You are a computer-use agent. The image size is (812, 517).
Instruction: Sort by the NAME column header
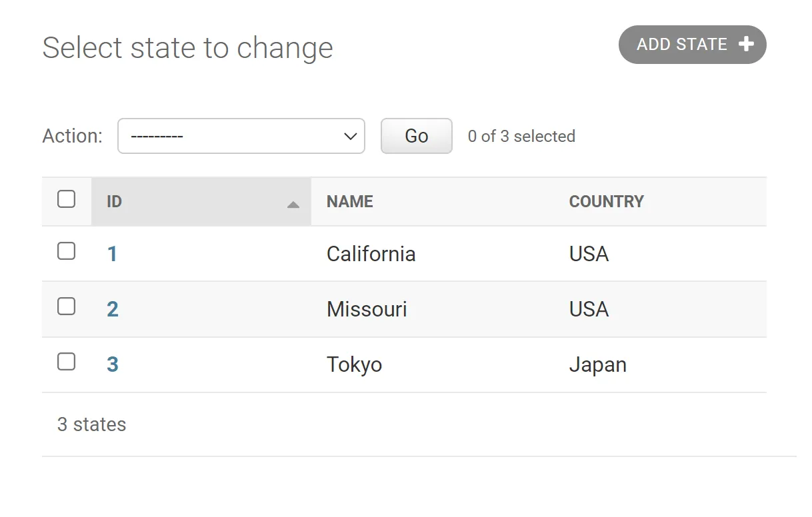pyautogui.click(x=350, y=202)
